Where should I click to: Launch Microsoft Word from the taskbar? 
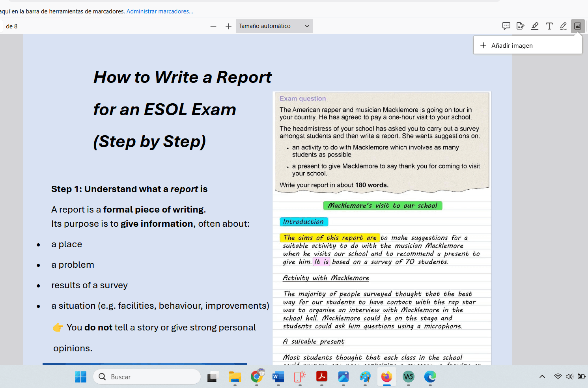(278, 377)
